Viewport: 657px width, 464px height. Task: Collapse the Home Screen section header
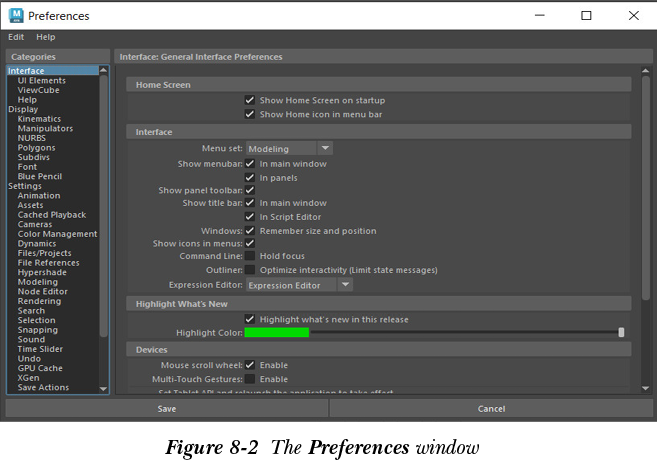coord(163,85)
